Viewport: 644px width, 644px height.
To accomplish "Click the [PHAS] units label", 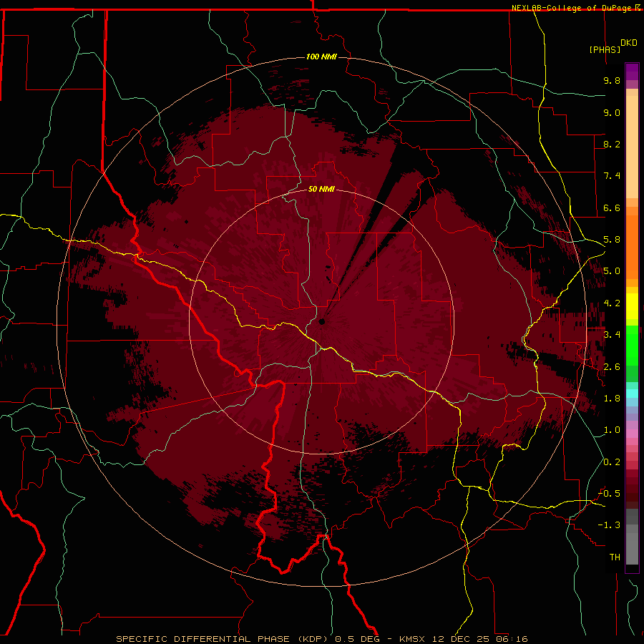I will (x=605, y=49).
